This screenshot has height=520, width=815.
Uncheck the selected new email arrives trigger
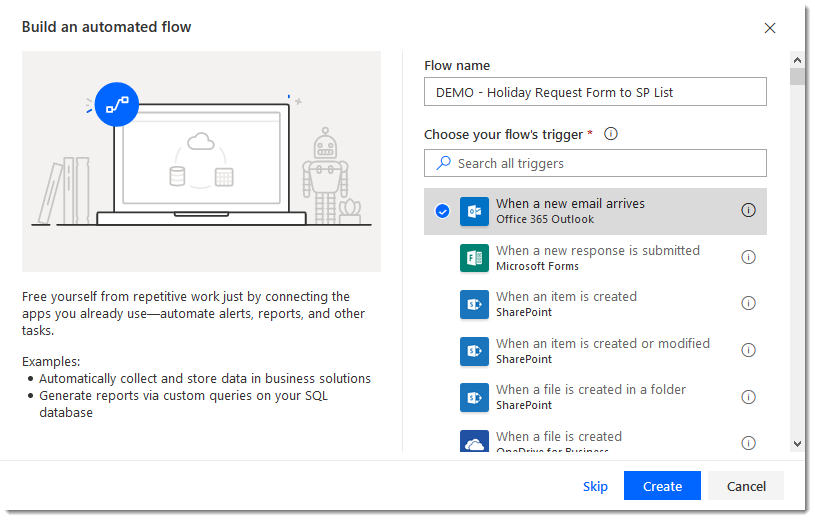[442, 211]
